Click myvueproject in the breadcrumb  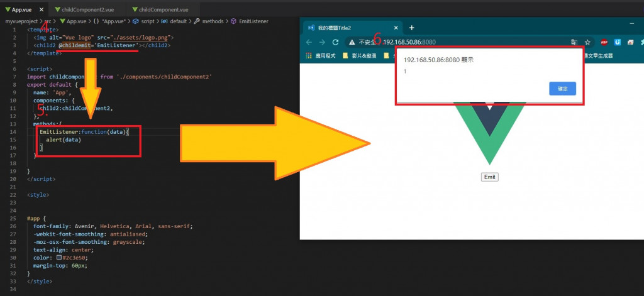[21, 21]
